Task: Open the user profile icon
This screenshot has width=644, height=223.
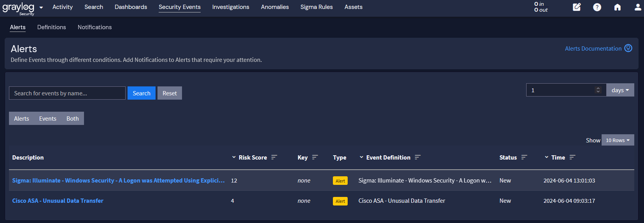Action: pyautogui.click(x=638, y=7)
